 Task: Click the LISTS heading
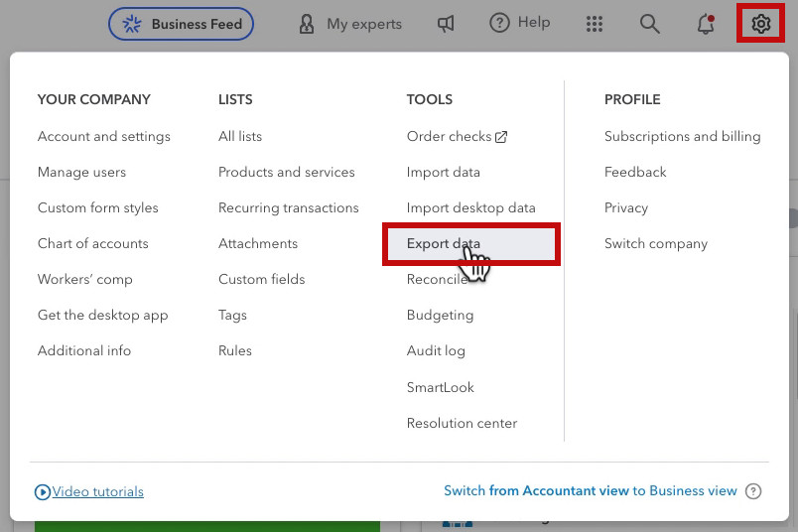[x=235, y=99]
